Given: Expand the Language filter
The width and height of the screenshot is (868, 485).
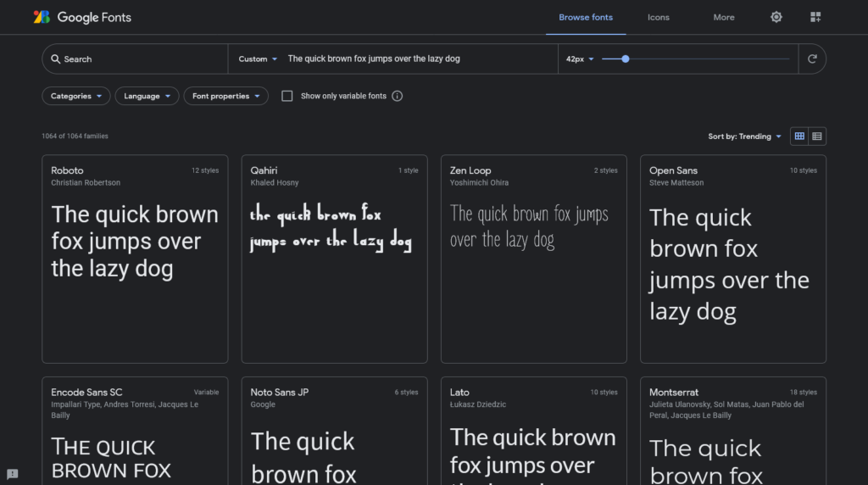Looking at the screenshot, I should point(147,96).
